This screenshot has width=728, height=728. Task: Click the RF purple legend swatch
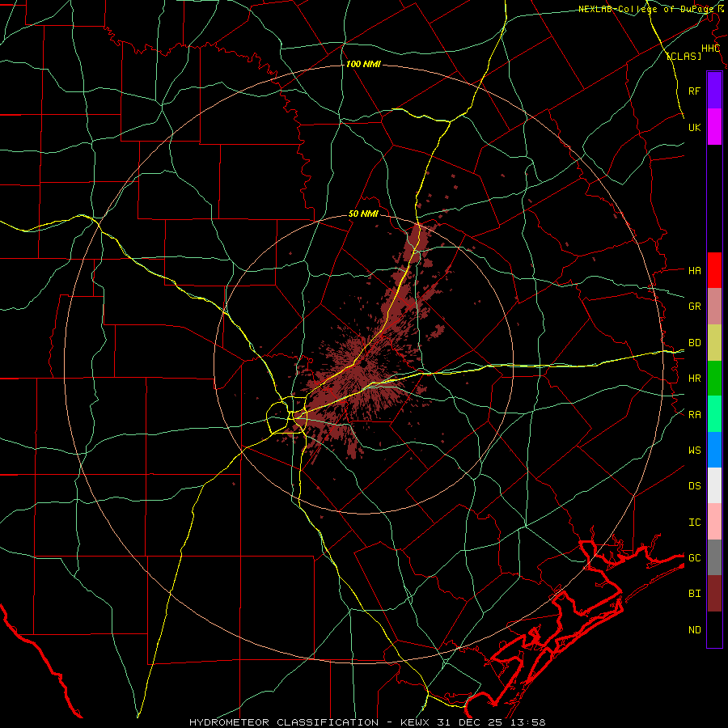coord(714,91)
